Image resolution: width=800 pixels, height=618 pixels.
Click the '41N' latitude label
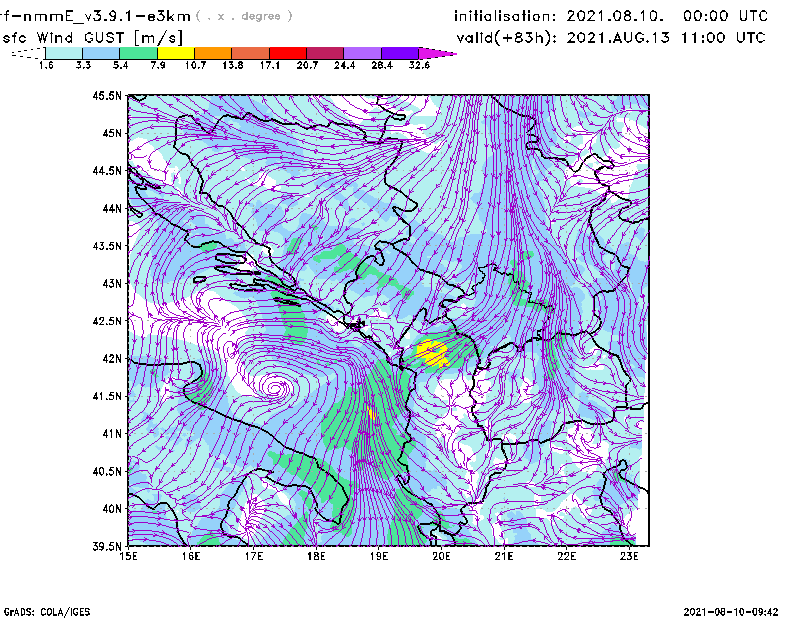tap(112, 434)
